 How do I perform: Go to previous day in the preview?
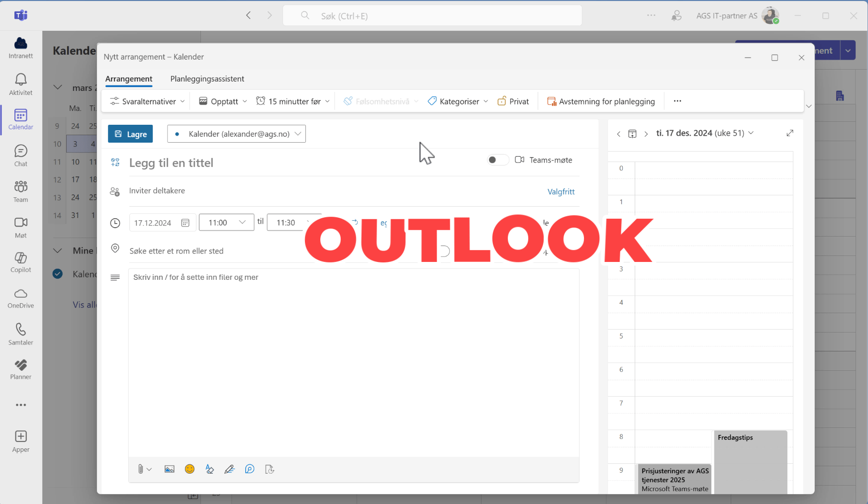619,134
